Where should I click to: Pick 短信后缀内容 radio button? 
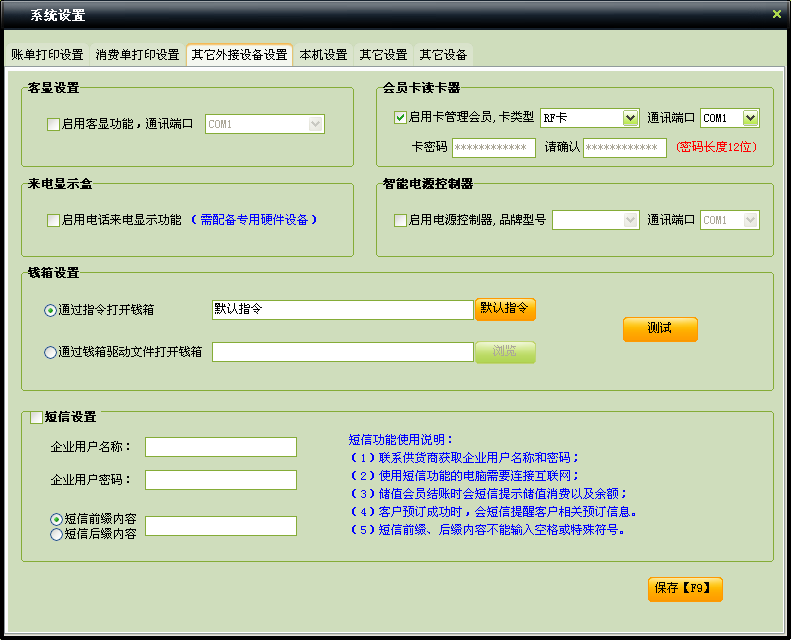coord(56,535)
